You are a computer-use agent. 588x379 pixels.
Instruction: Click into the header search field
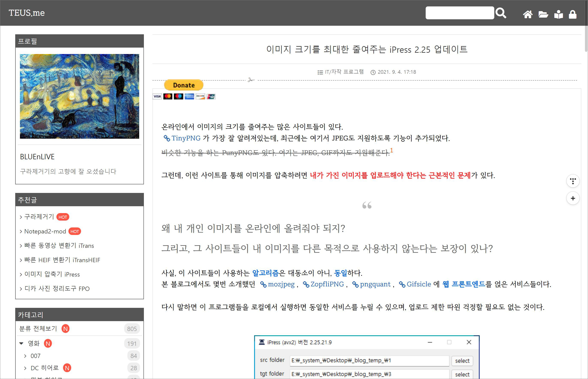pyautogui.click(x=459, y=13)
